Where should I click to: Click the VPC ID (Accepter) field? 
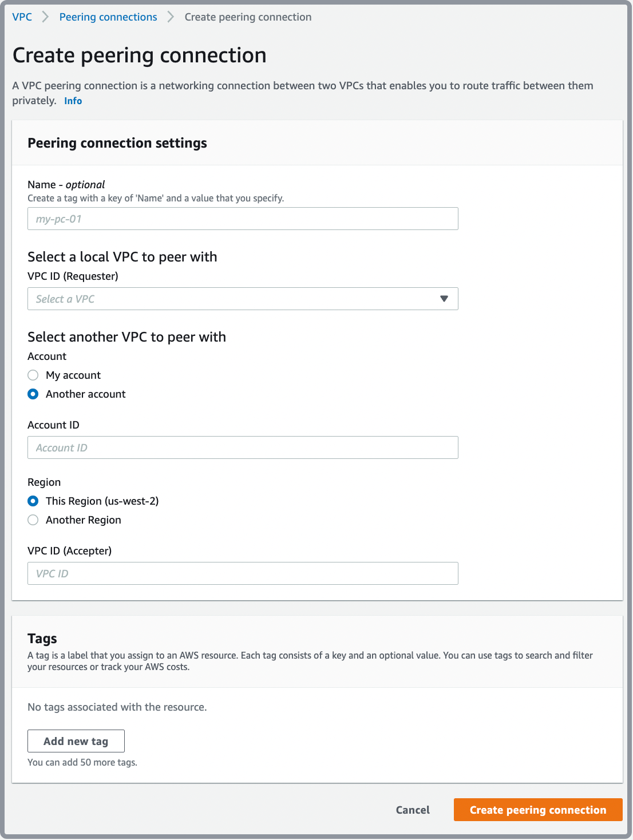pyautogui.click(x=243, y=573)
